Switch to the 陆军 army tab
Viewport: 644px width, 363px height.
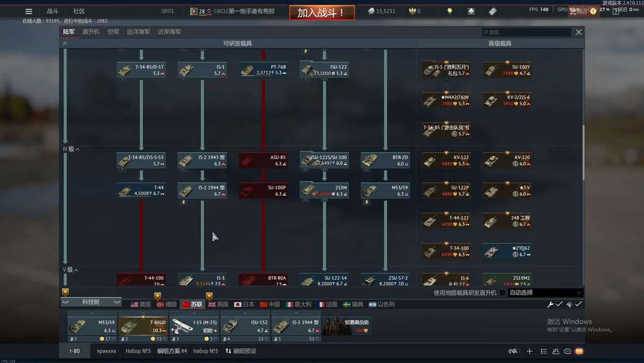[x=69, y=32]
